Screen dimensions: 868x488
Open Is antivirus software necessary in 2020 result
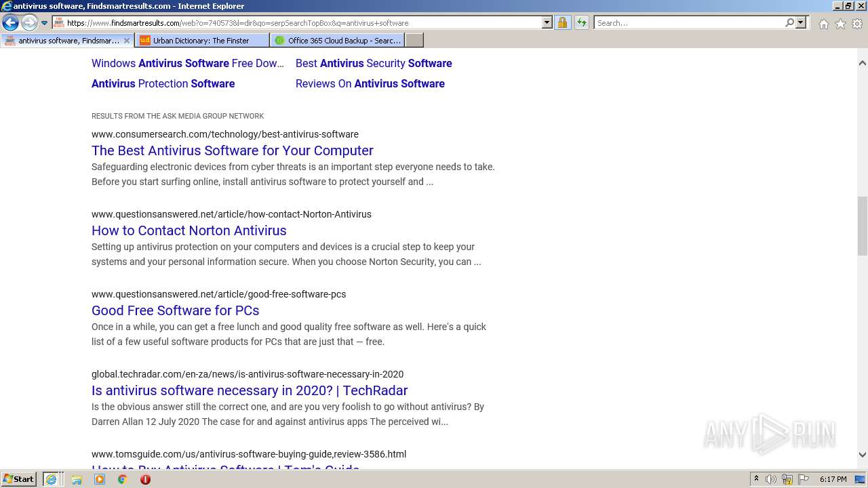[x=250, y=390]
